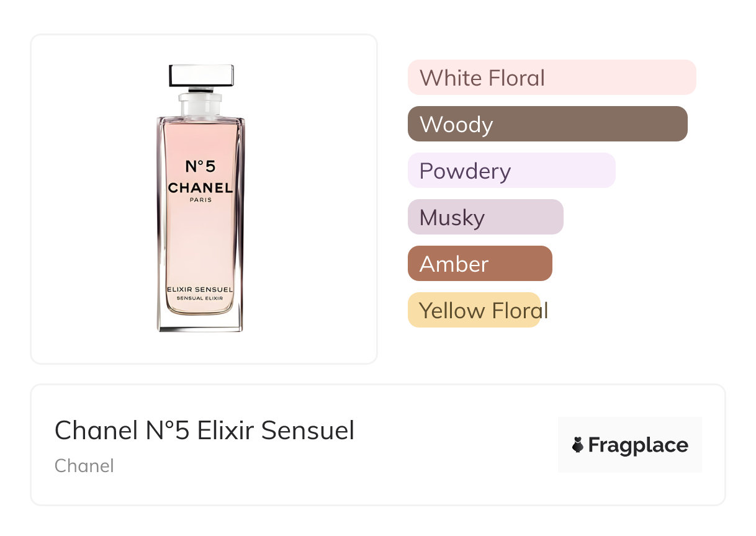Click the Fragplace perfume bottle logo icon
Screen dimensions: 756x536
click(x=578, y=445)
